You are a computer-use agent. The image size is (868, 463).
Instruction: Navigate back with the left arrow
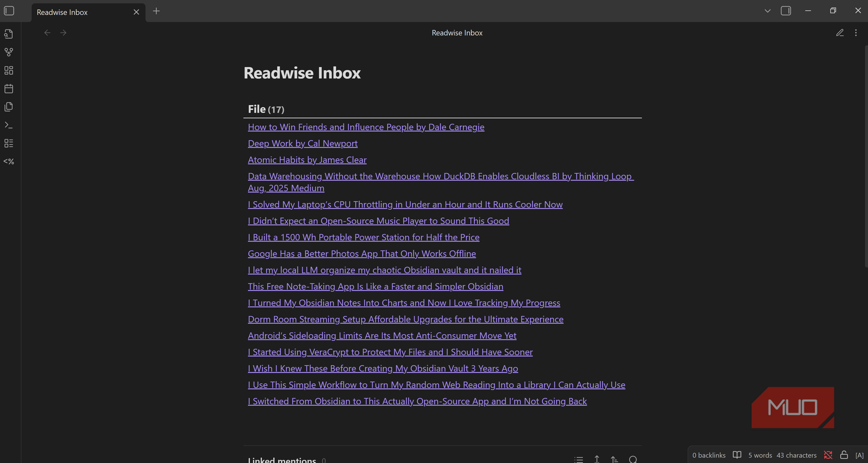pyautogui.click(x=47, y=33)
